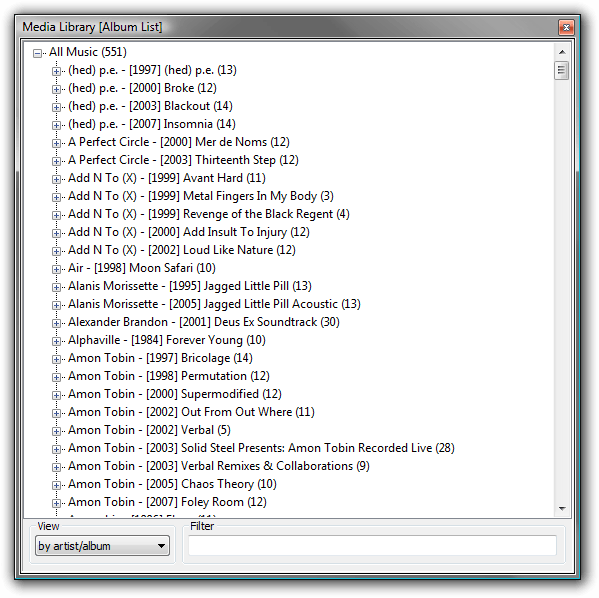Expand the (hed) p.e. Broke album
The image size is (599, 598).
click(x=57, y=89)
